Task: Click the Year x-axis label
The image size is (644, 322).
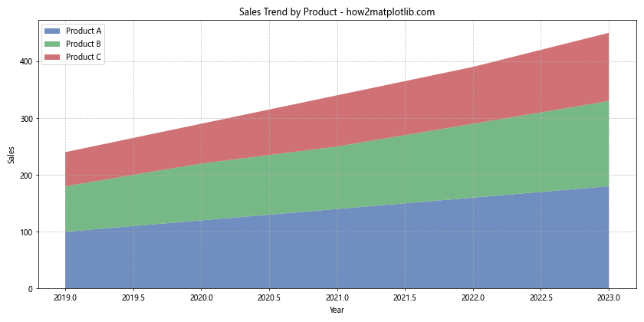Action: point(337,310)
